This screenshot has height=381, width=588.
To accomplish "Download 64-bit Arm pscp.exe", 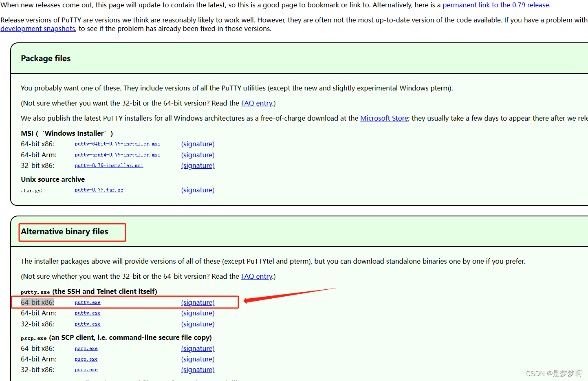I will (86, 359).
